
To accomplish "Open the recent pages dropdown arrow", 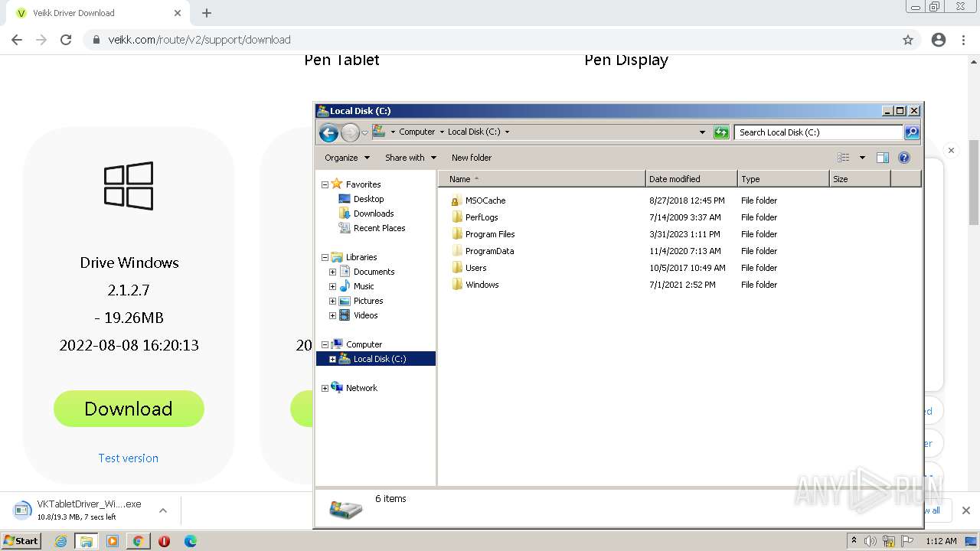I will (x=364, y=132).
